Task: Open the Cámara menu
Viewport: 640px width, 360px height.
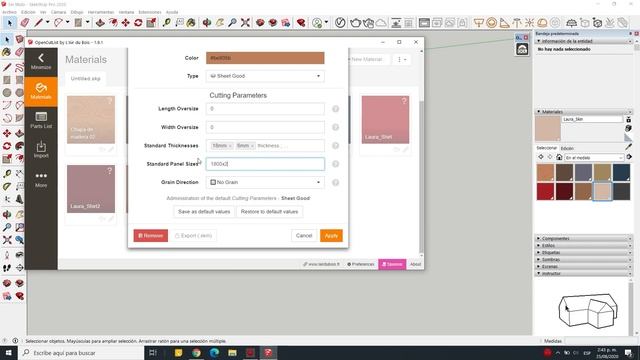Action: tap(58, 12)
